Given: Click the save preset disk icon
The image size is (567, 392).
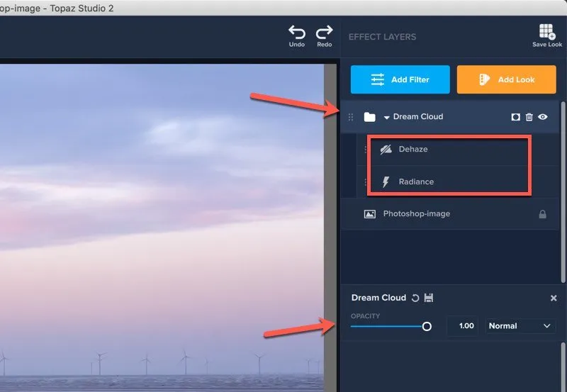Looking at the screenshot, I should pyautogui.click(x=429, y=298).
